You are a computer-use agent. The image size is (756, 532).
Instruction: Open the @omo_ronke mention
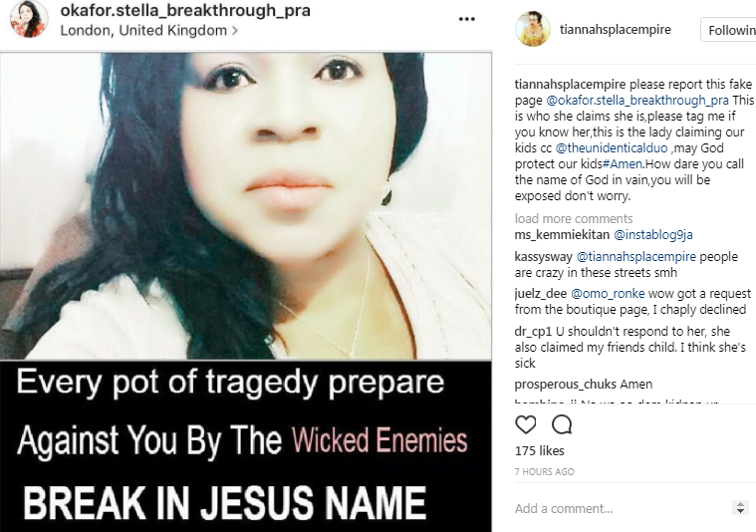(x=608, y=294)
